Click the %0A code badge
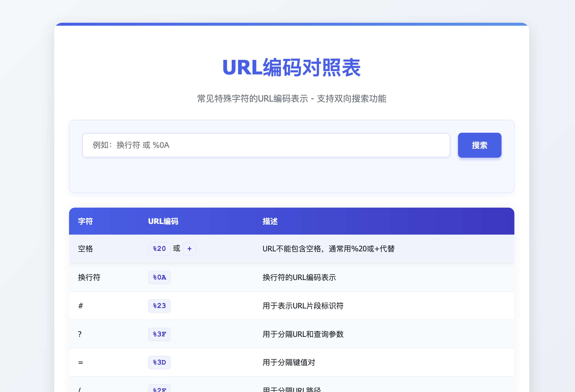Viewport: 575px width, 392px height. point(159,277)
